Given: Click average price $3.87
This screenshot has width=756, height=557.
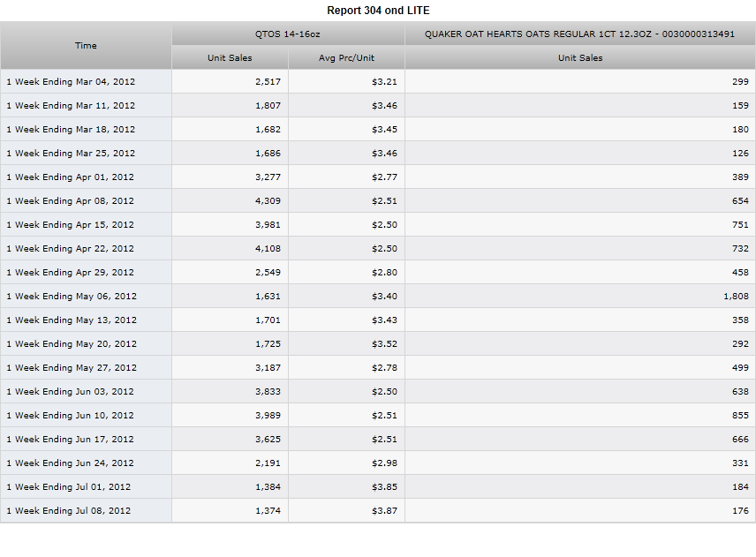Looking at the screenshot, I should pyautogui.click(x=385, y=511).
